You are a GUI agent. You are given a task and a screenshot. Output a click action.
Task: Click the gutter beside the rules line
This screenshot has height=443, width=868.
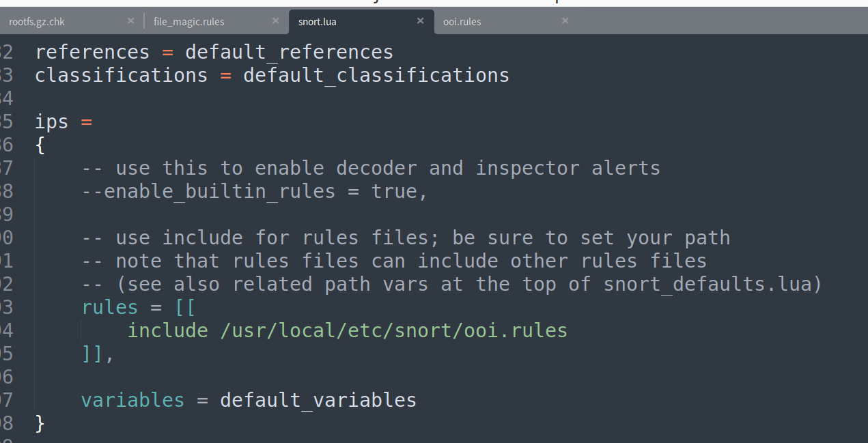[7, 307]
